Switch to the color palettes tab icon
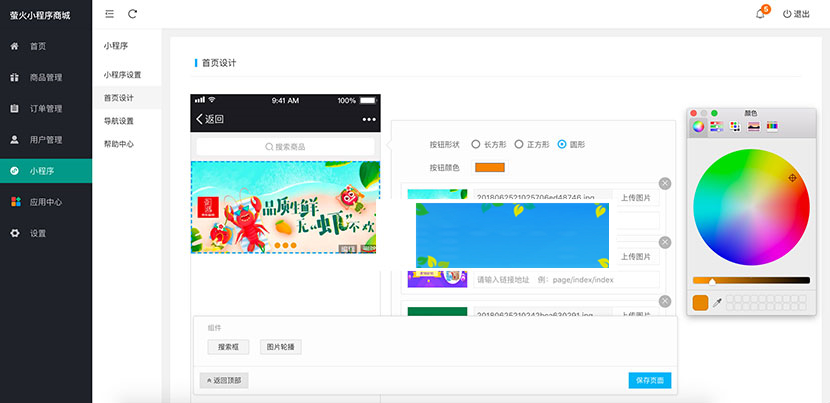This screenshot has width=830, height=403. [x=735, y=126]
